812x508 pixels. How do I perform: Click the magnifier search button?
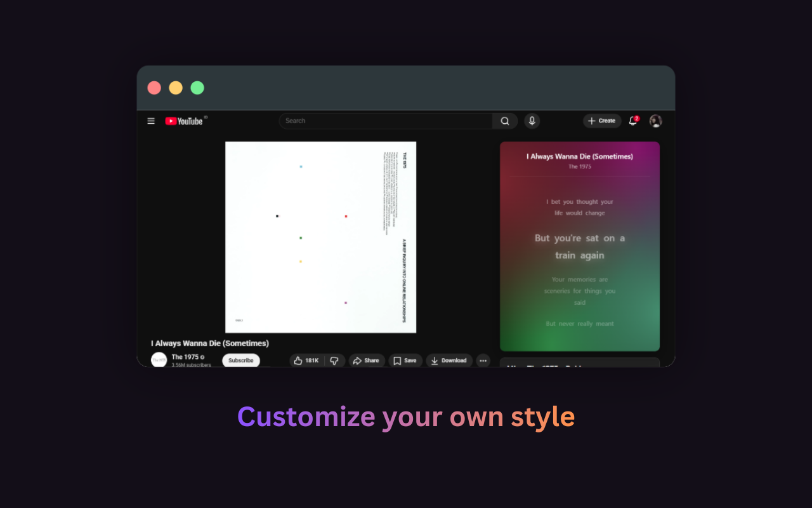[505, 121]
